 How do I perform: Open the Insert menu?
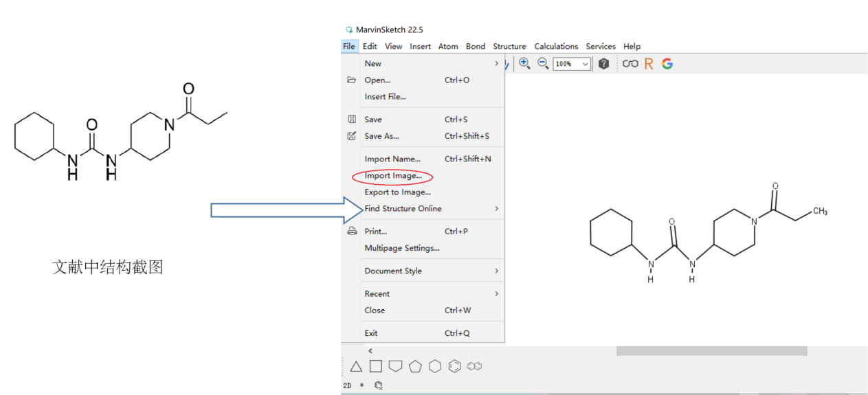[421, 46]
